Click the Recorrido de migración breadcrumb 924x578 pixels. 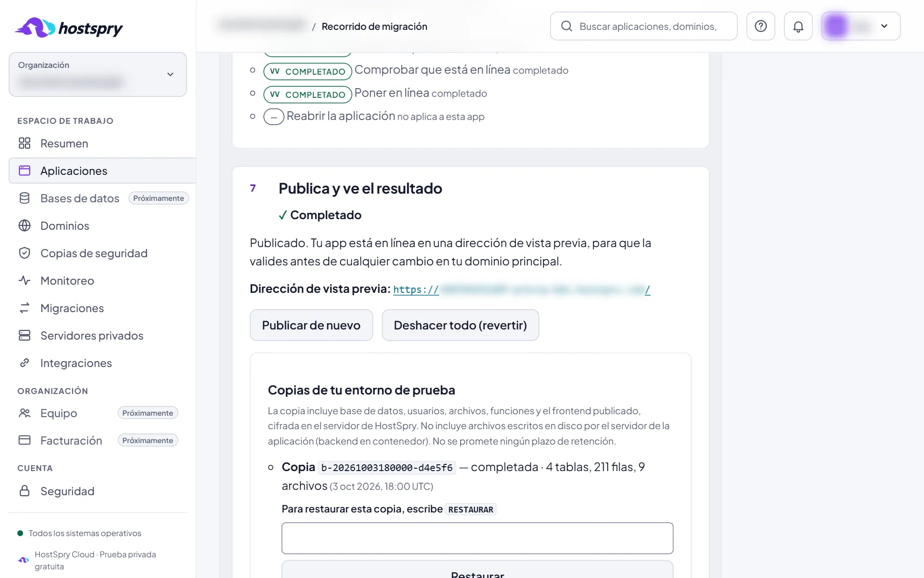374,26
